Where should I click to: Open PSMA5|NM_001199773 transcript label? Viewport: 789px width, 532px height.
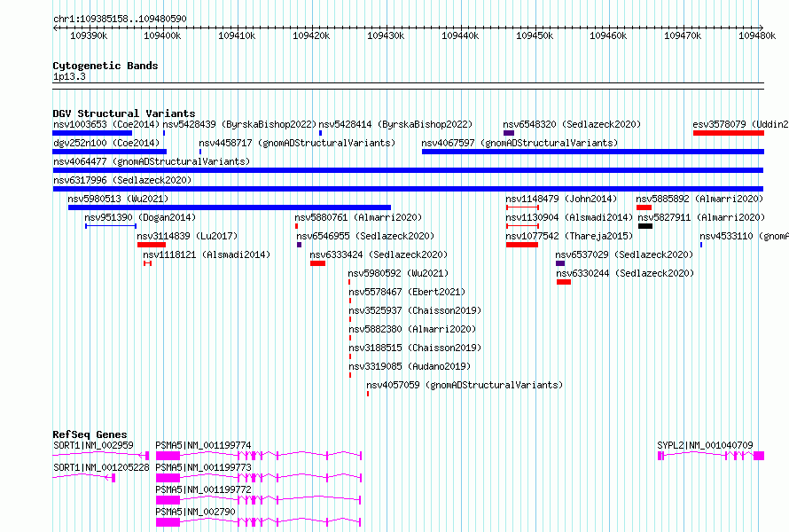point(203,467)
